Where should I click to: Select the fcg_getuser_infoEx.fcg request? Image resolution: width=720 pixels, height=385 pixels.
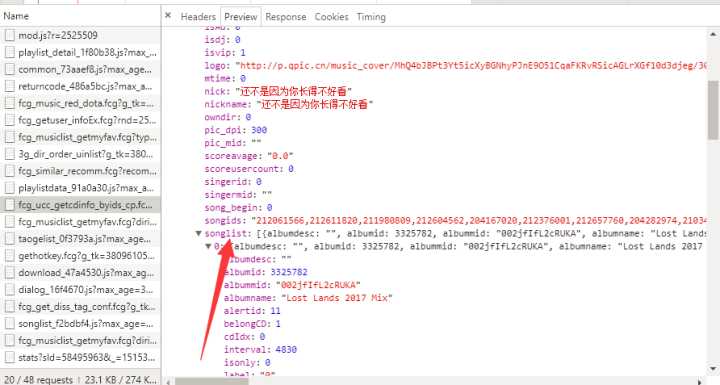80,120
